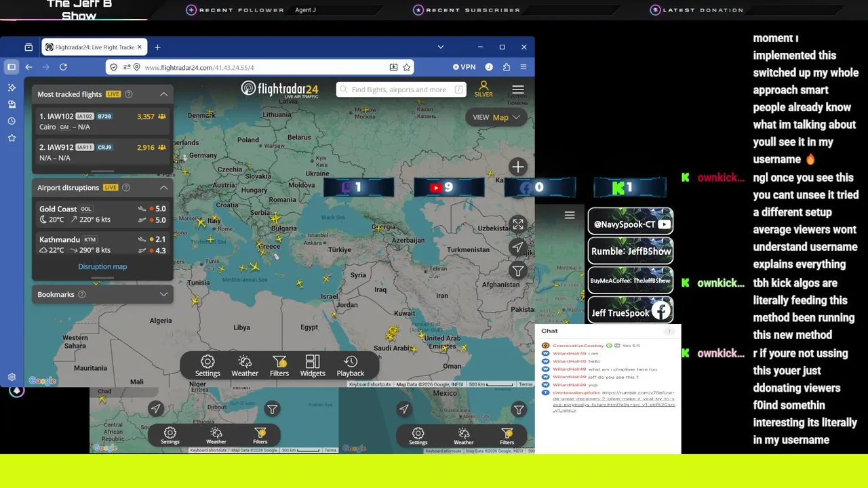Collapse the Most tracked flights panel

pyautogui.click(x=163, y=94)
